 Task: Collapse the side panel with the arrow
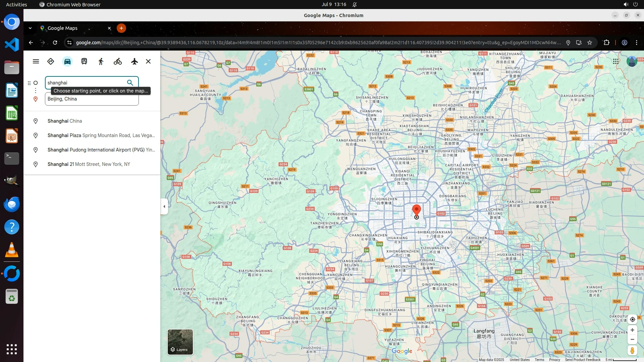coord(164,206)
